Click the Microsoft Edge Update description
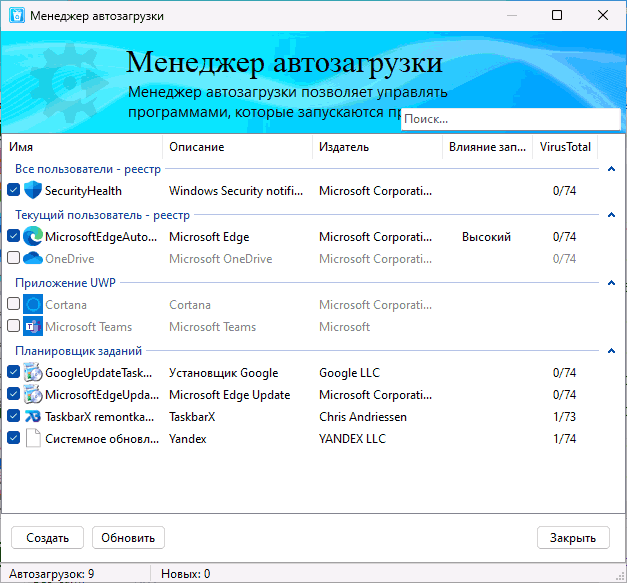 [x=230, y=395]
